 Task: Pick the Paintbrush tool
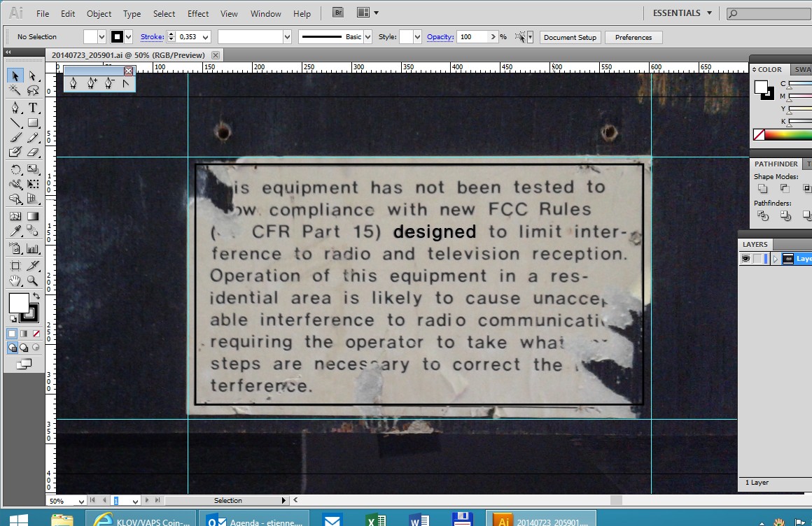[15, 137]
